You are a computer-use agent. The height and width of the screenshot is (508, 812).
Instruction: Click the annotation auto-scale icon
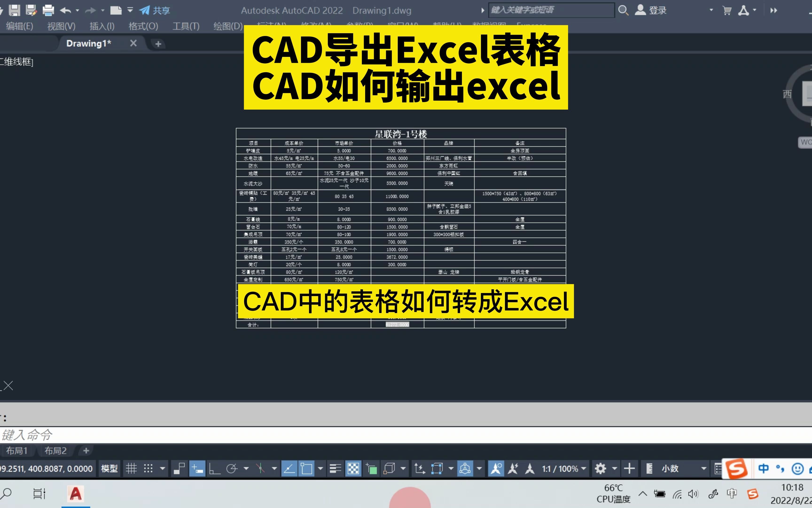pyautogui.click(x=513, y=468)
